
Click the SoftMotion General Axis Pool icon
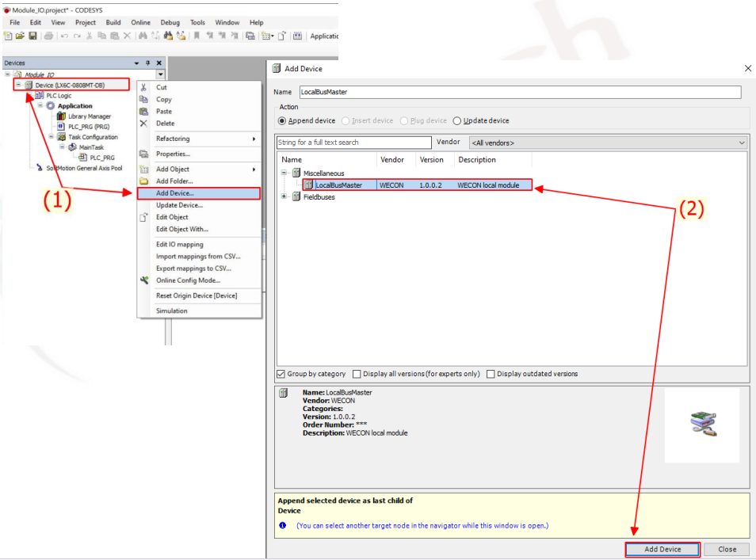pos(39,168)
